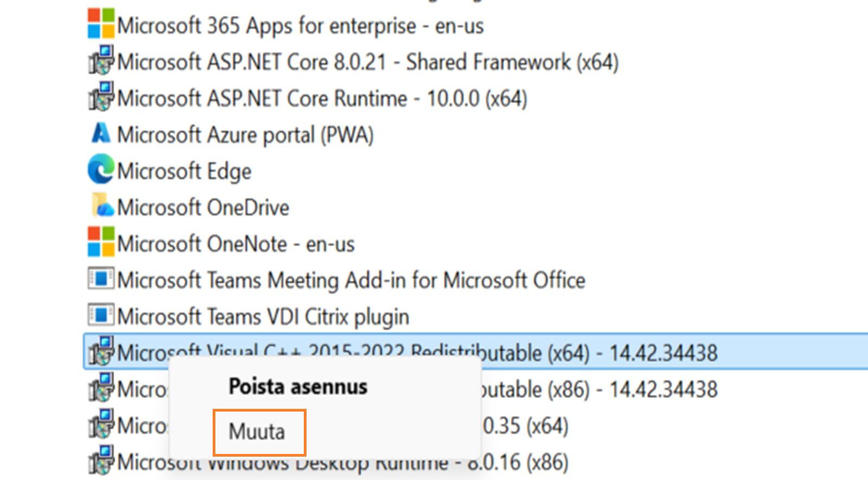Select the Microsoft Edge entry
Screen dimensions: 868x480
184,171
